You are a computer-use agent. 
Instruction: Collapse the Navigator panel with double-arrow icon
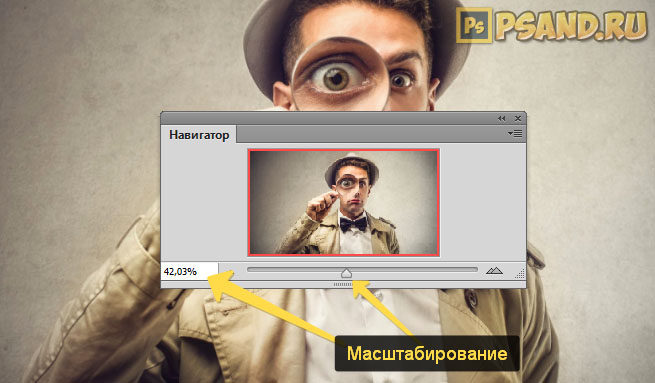[x=502, y=119]
